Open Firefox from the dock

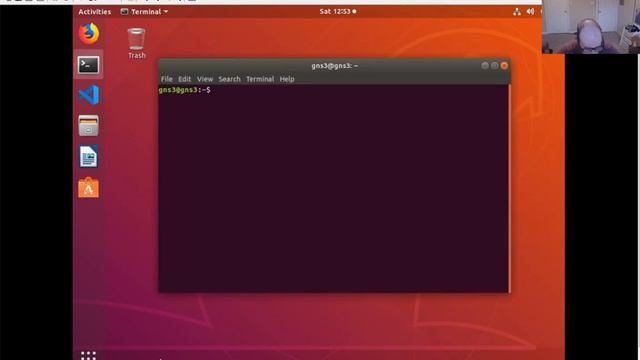89,33
